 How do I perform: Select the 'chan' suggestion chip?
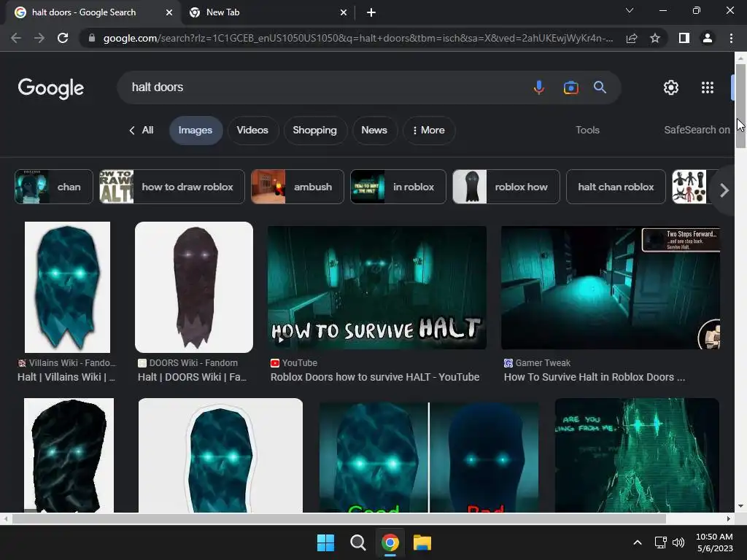[54, 187]
